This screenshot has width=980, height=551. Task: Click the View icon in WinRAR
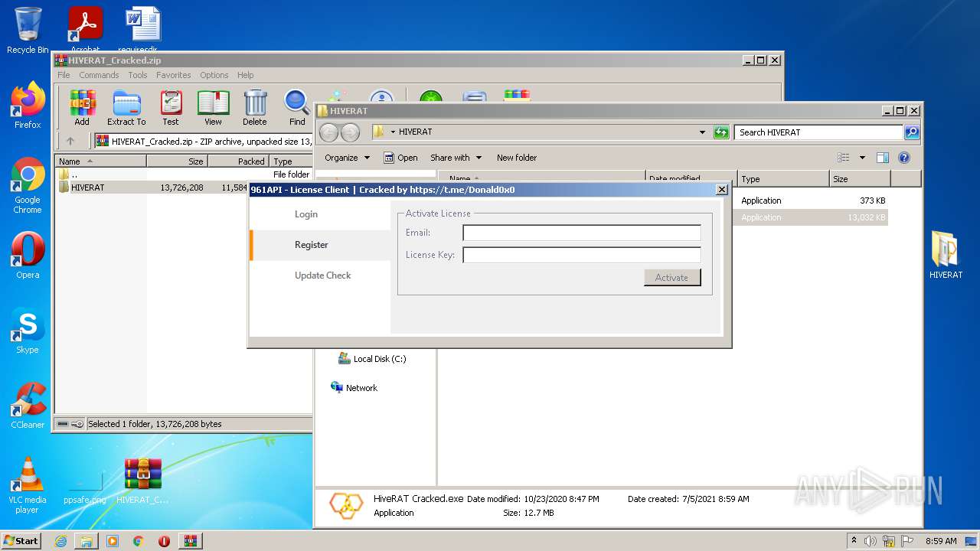(x=213, y=107)
